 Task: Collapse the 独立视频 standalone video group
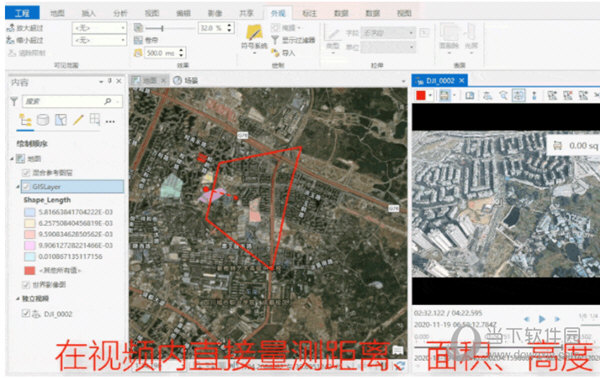click(18, 299)
